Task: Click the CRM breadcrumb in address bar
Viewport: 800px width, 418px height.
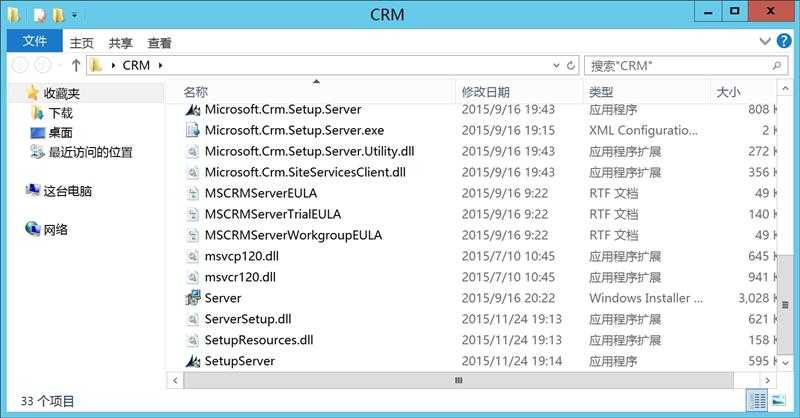Action: click(x=136, y=65)
